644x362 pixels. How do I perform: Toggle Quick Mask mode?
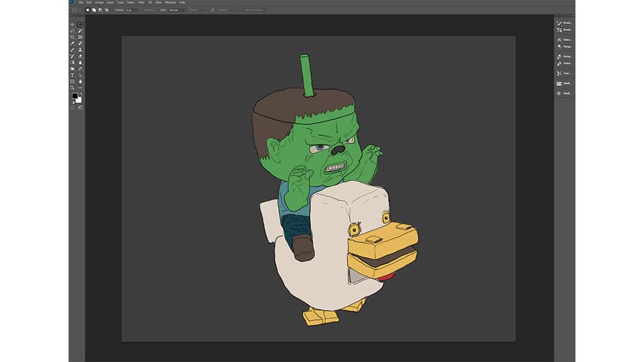72,108
